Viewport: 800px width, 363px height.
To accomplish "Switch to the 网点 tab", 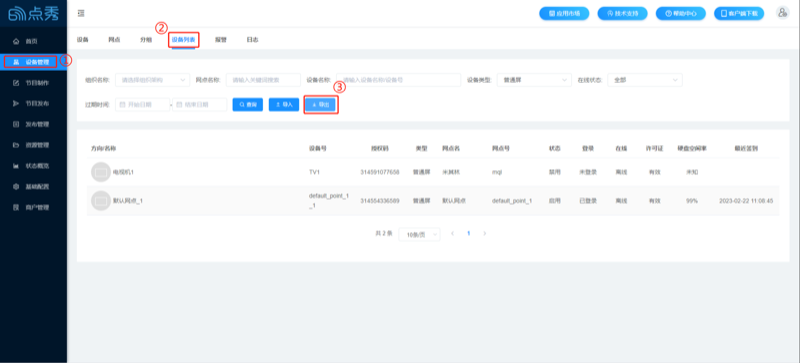I will [x=114, y=39].
